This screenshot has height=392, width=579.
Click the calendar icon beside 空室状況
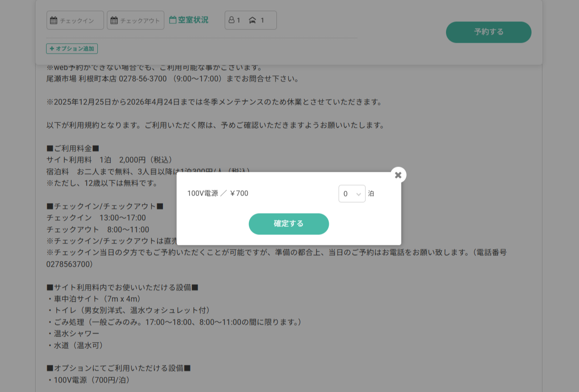pyautogui.click(x=173, y=20)
